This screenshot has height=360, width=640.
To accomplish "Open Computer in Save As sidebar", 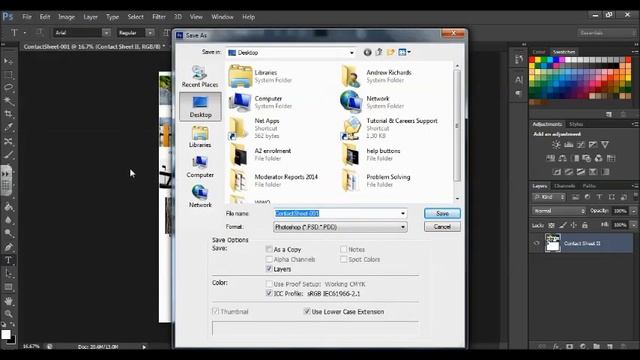I will (200, 167).
